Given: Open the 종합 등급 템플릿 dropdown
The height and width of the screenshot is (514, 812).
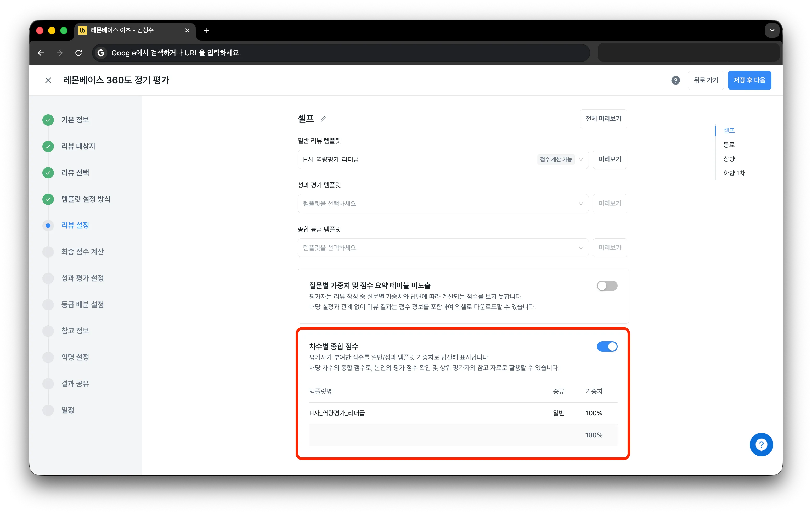Looking at the screenshot, I should pos(443,248).
